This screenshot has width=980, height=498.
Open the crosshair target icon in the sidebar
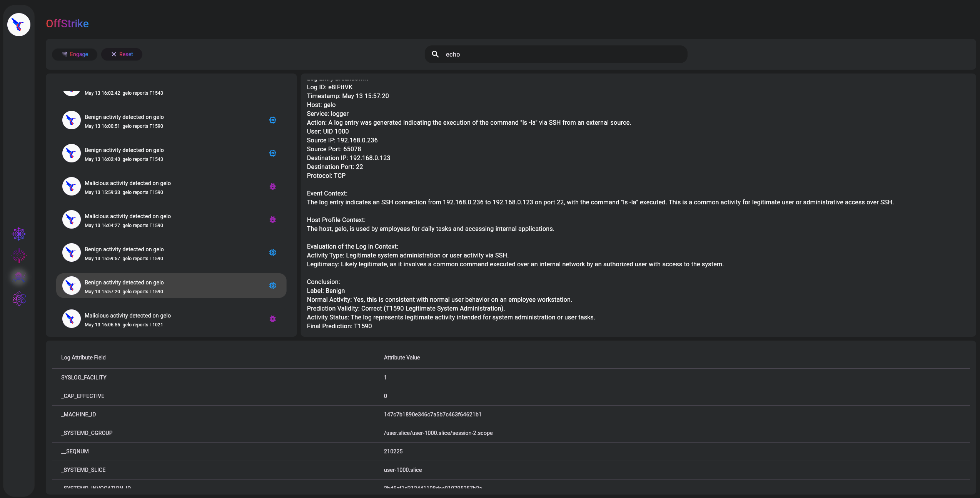[x=19, y=255]
